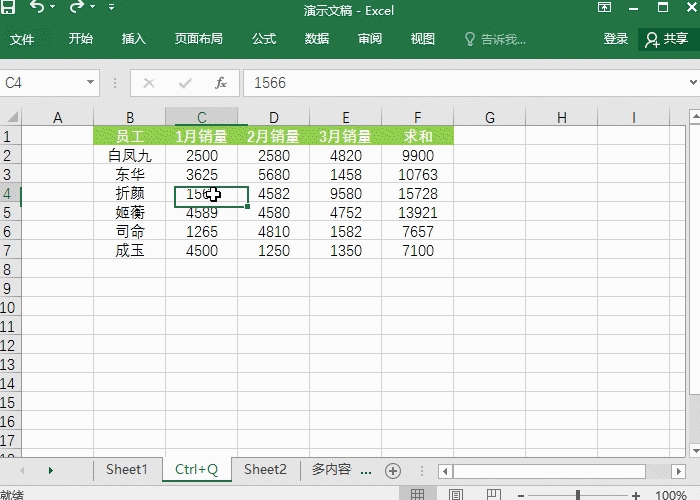Switch to Sheet2 tab
Image resolution: width=700 pixels, height=500 pixels.
pos(265,470)
